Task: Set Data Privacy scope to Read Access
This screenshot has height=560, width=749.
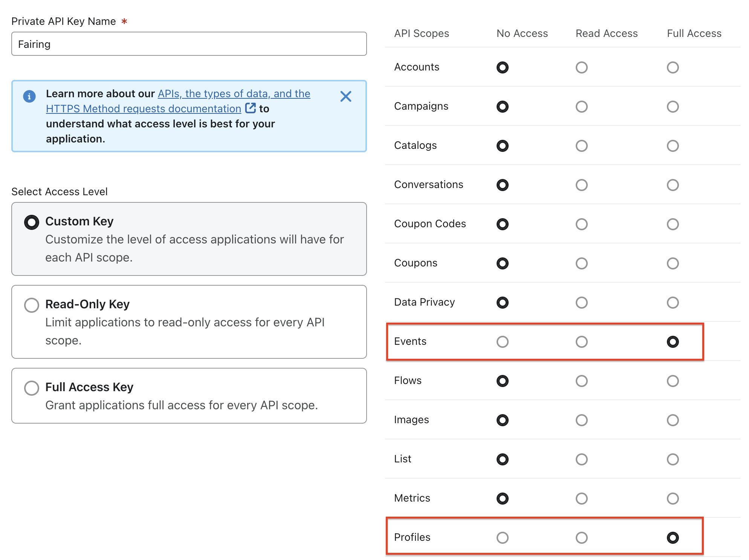Action: point(581,303)
